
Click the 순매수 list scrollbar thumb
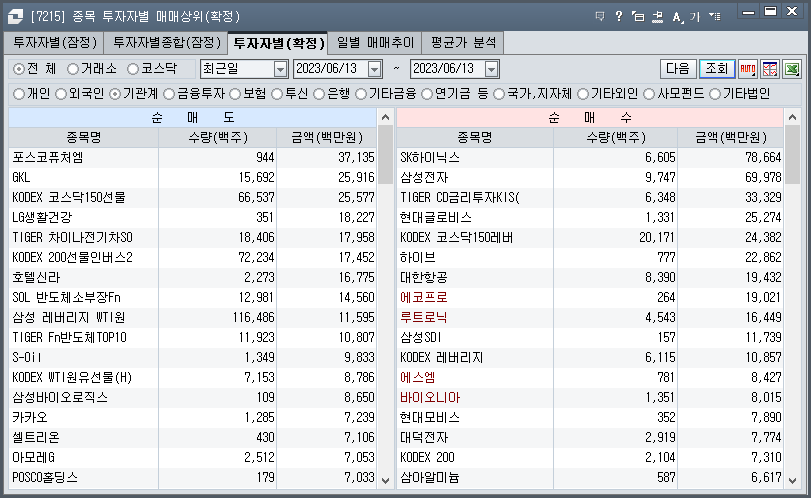[792, 155]
